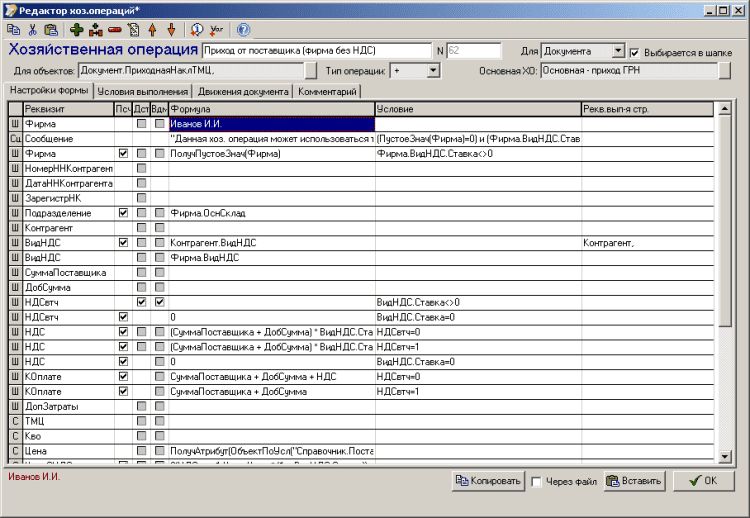Open Help with blue question icon
Screen dimensions: 750x518
pyautogui.click(x=243, y=30)
